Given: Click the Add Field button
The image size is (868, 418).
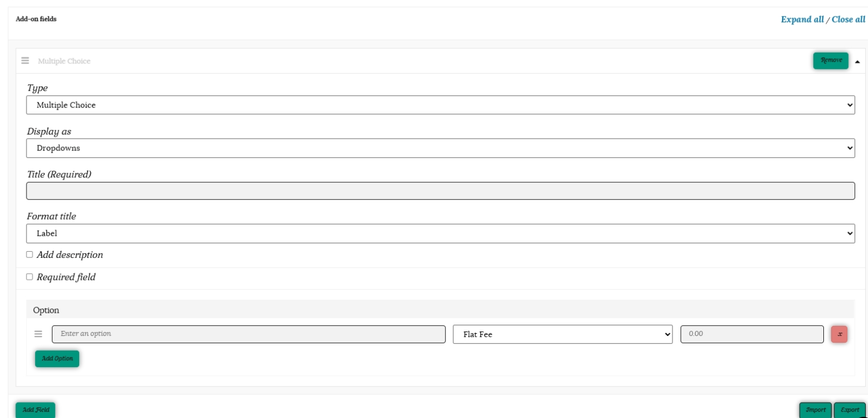Looking at the screenshot, I should pyautogui.click(x=36, y=410).
